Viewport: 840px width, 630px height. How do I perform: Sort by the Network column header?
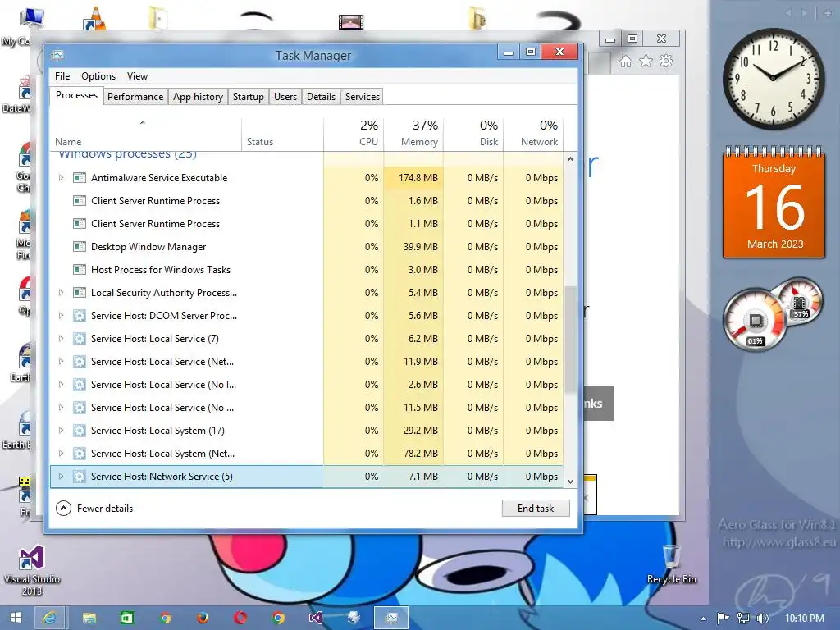click(x=533, y=134)
